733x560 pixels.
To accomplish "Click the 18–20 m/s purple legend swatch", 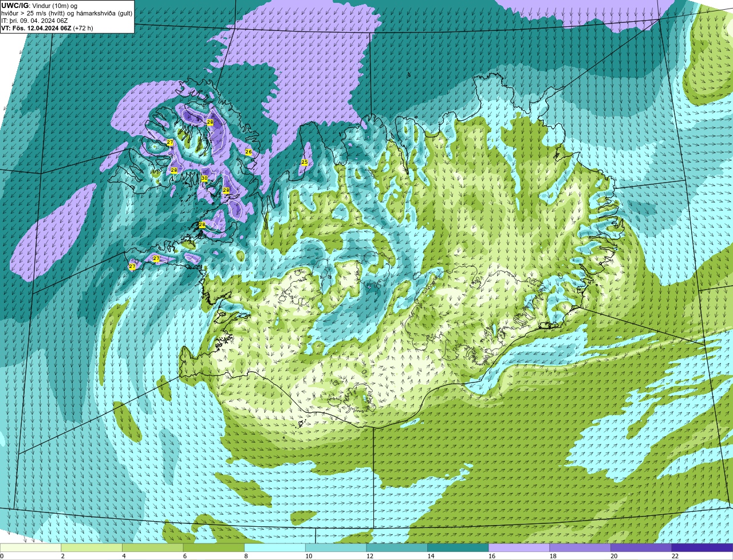I will tap(580, 547).
